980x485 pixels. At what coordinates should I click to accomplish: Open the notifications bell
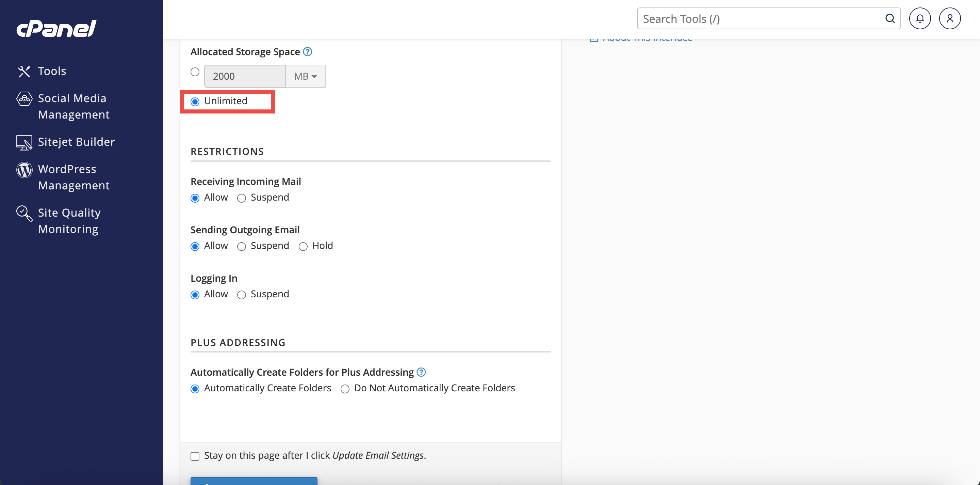click(919, 18)
